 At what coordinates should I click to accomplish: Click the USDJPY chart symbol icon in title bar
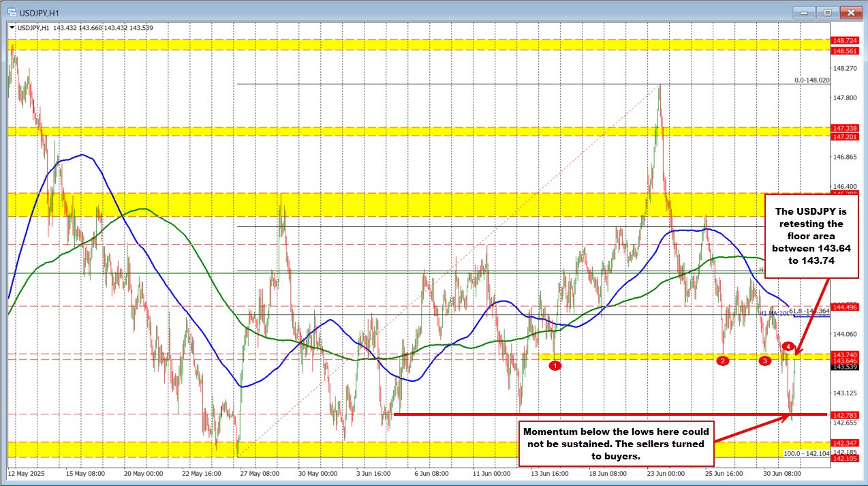point(12,12)
